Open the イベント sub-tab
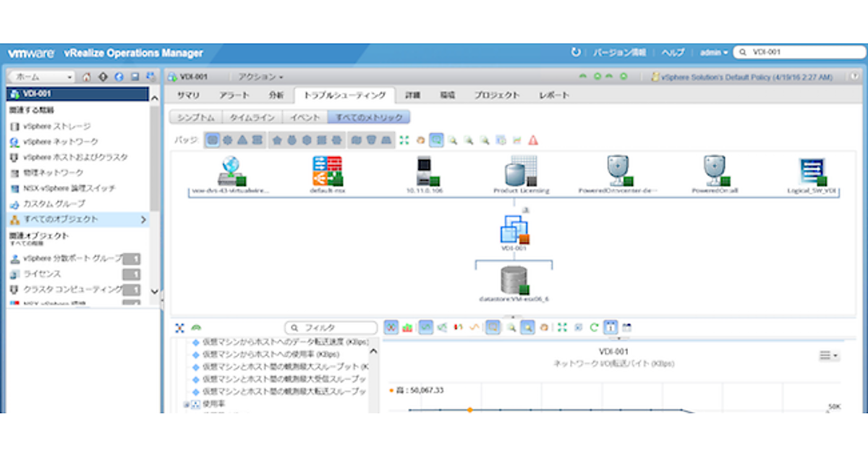This screenshot has width=868, height=456. click(304, 117)
